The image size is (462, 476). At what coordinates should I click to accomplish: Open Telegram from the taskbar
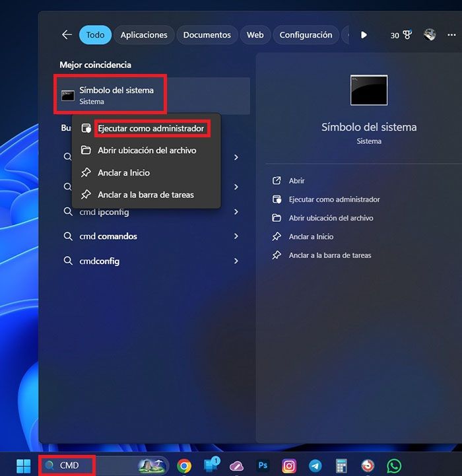(x=315, y=465)
